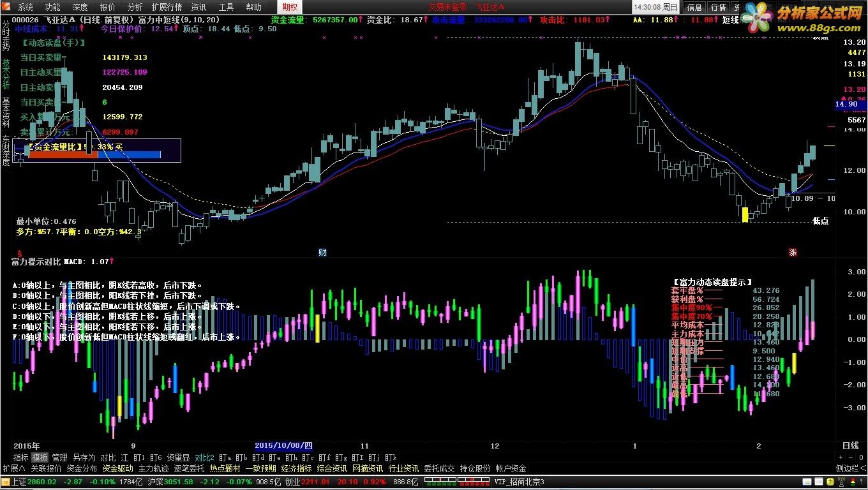
Task: Click the 上证 index value 2860.02
Action: (42, 482)
